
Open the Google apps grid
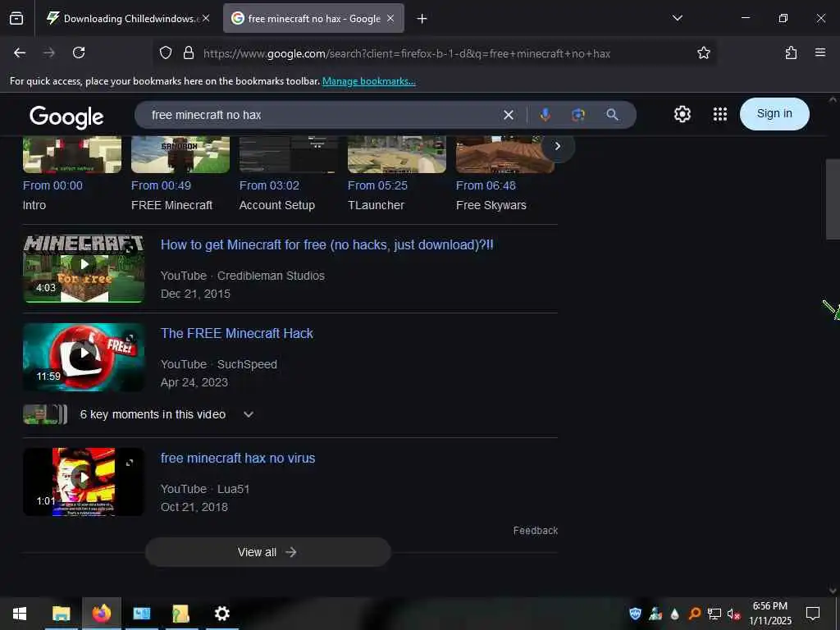pyautogui.click(x=720, y=114)
